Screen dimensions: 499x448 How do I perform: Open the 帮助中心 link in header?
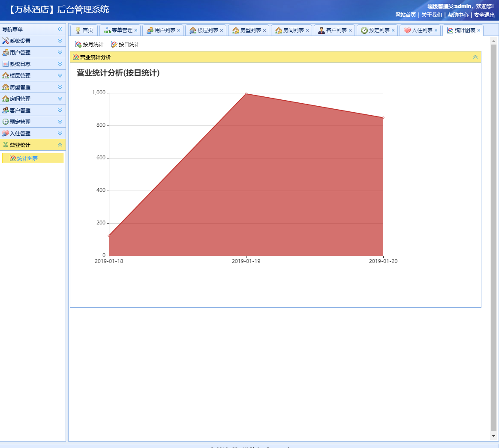click(458, 15)
